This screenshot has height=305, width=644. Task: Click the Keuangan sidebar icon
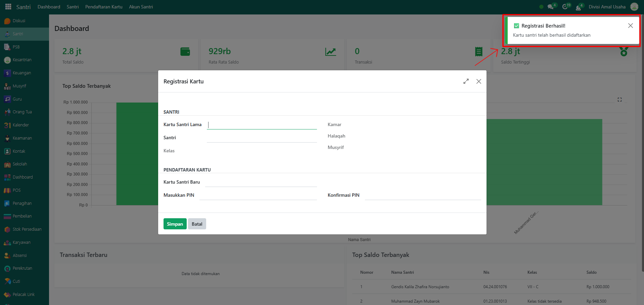[x=7, y=73]
